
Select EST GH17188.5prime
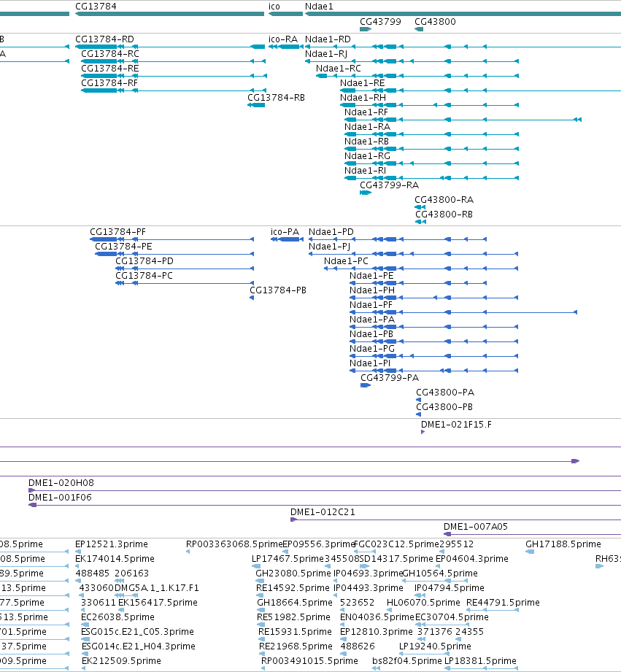[530, 552]
